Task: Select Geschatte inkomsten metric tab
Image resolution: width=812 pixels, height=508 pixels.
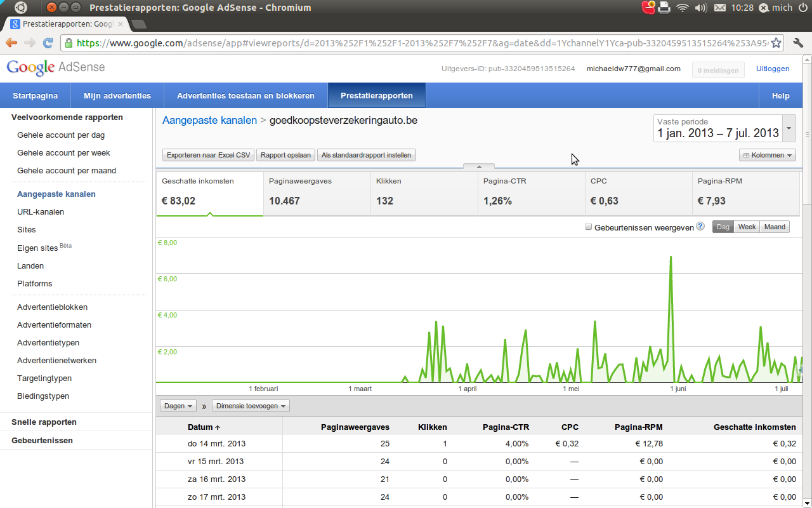Action: tap(210, 194)
